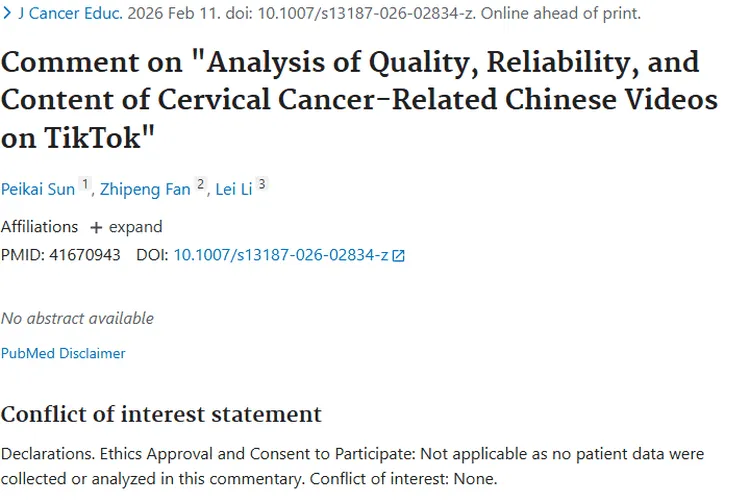Click affiliation superscript 3 after Lei Li
The height and width of the screenshot is (500, 750).
point(262,184)
